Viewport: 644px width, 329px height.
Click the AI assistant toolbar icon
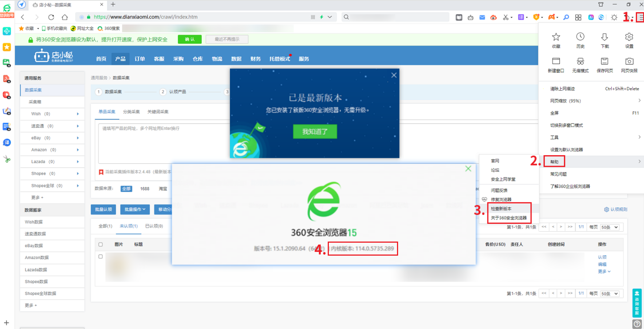(591, 17)
